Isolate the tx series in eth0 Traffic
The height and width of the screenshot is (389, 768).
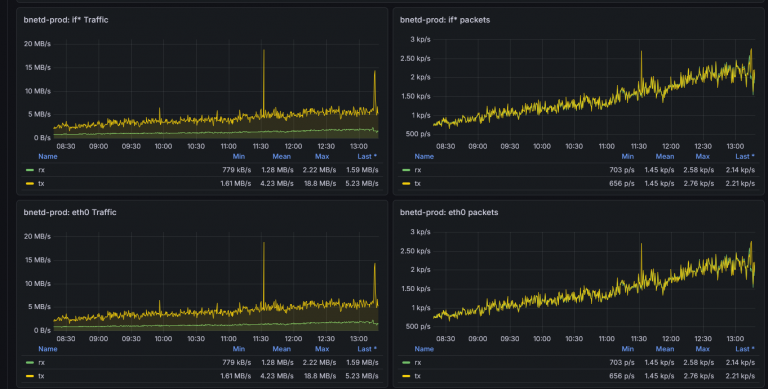click(x=41, y=376)
